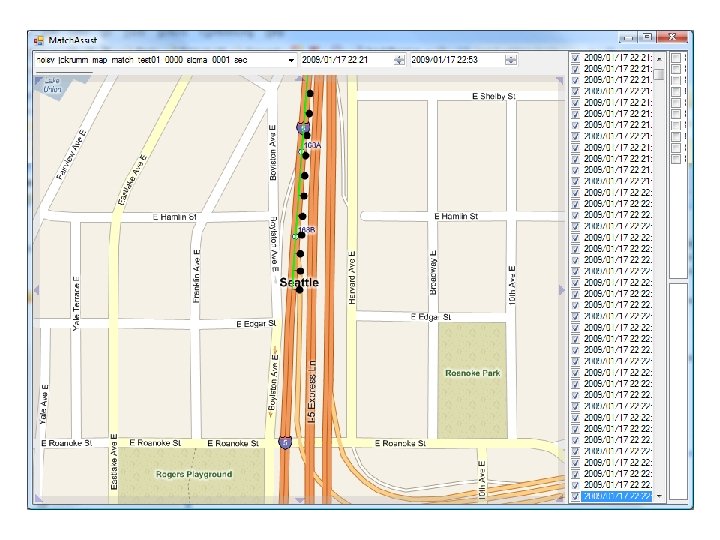Click the Broadway E street label
The image size is (720, 540).
tap(433, 273)
